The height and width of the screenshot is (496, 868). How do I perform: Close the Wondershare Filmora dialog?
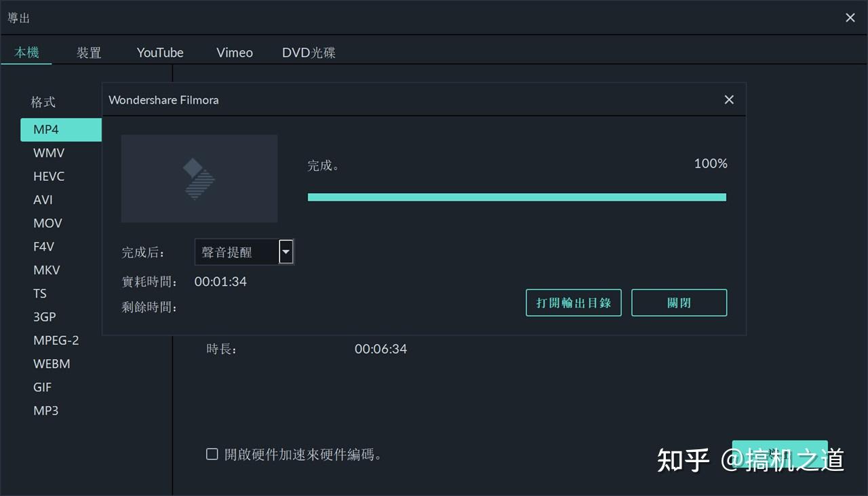pyautogui.click(x=729, y=100)
